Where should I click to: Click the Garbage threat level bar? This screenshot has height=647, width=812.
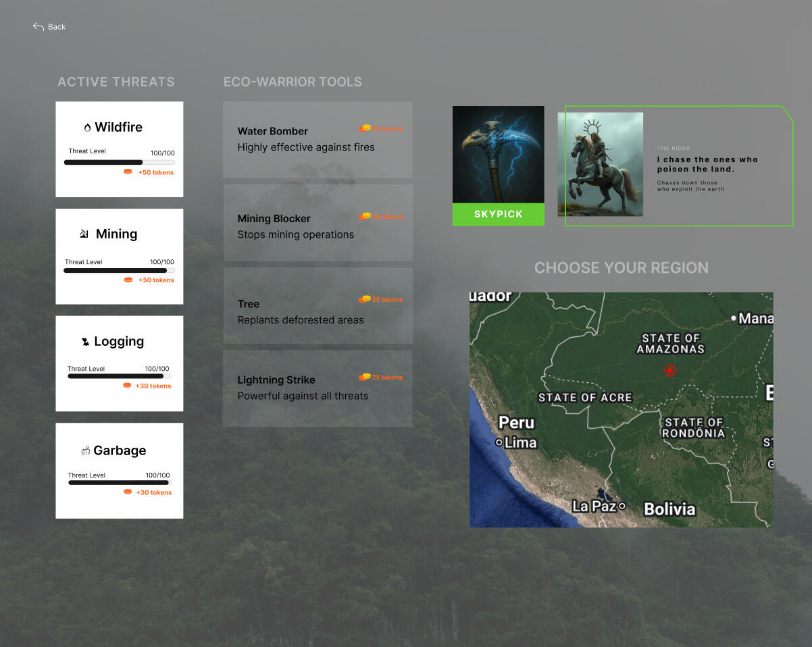(x=119, y=483)
